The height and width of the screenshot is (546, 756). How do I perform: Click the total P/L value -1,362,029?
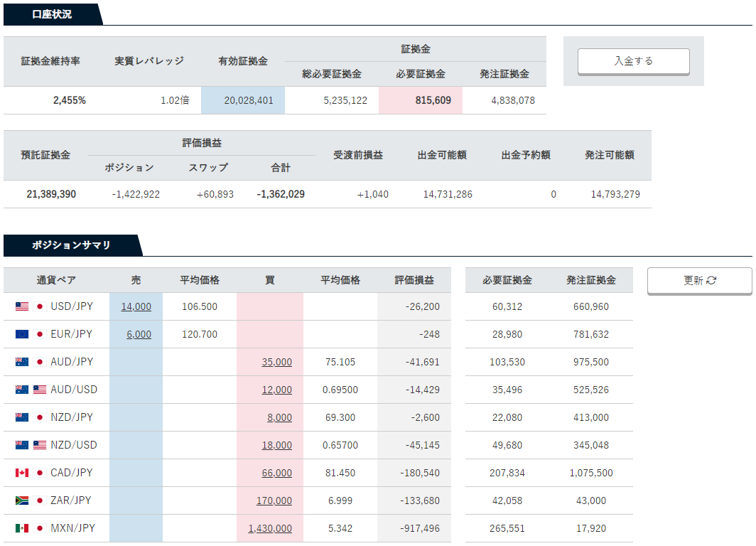tap(281, 194)
